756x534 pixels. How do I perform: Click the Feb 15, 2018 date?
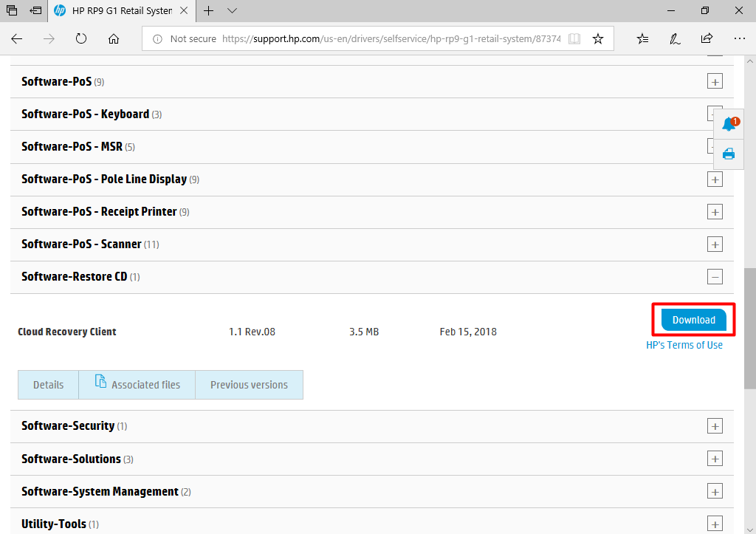coord(468,332)
